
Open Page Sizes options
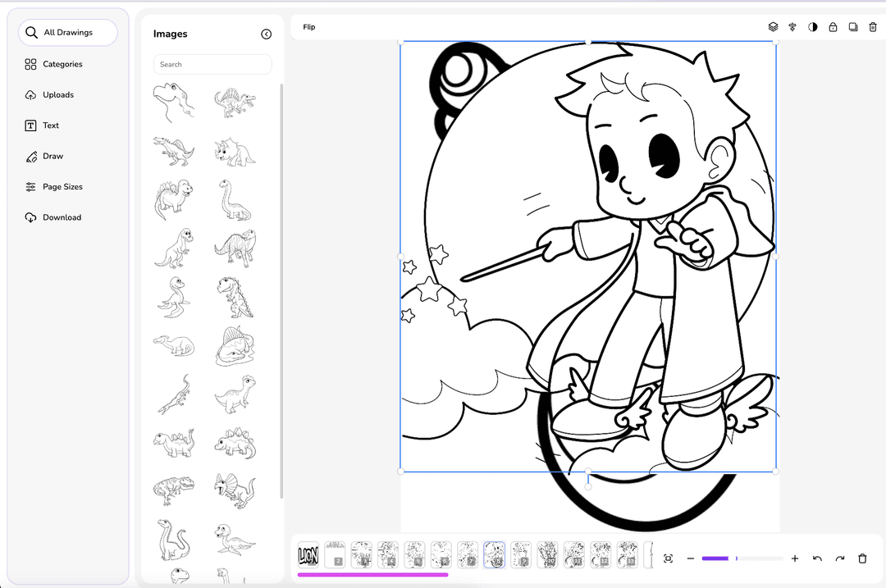click(62, 187)
